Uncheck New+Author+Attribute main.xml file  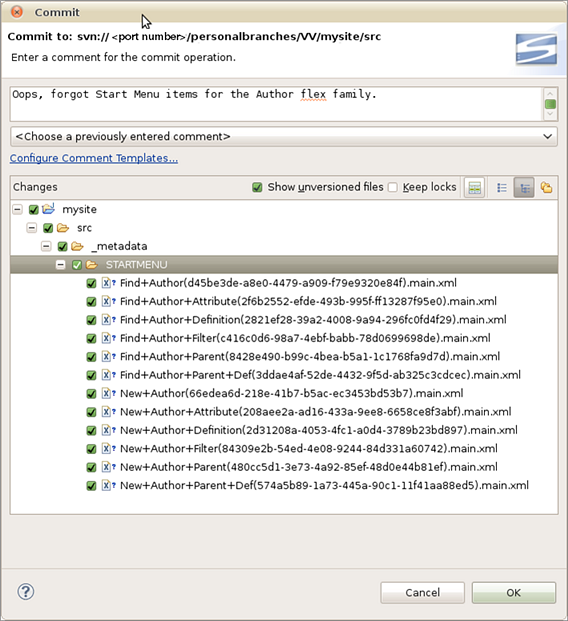(x=91, y=412)
